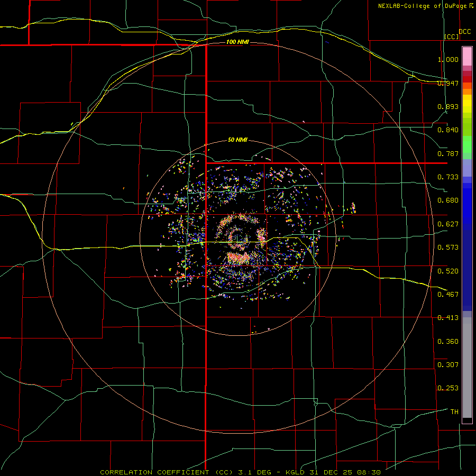Screen dimensions: 476x476
Task: Click the 0.520 scale value
Action: pyautogui.click(x=448, y=271)
